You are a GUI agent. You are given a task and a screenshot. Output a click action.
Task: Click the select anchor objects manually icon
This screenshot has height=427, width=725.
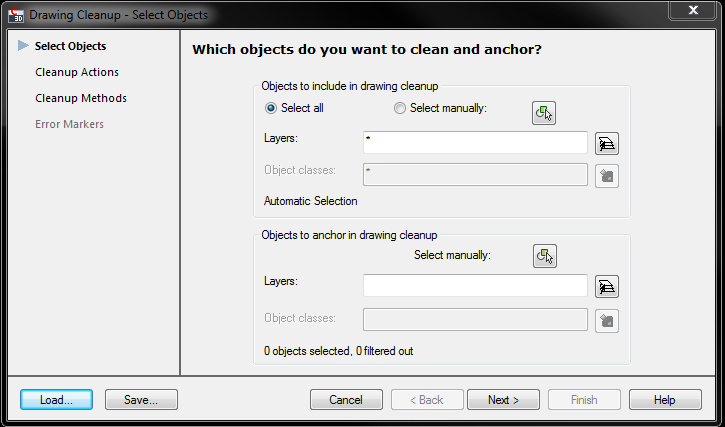(544, 256)
